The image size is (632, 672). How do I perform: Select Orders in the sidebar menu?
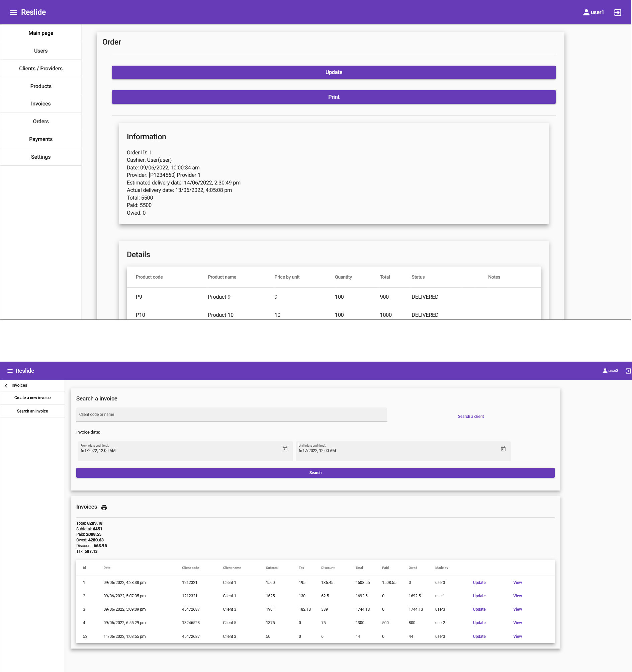(x=41, y=121)
